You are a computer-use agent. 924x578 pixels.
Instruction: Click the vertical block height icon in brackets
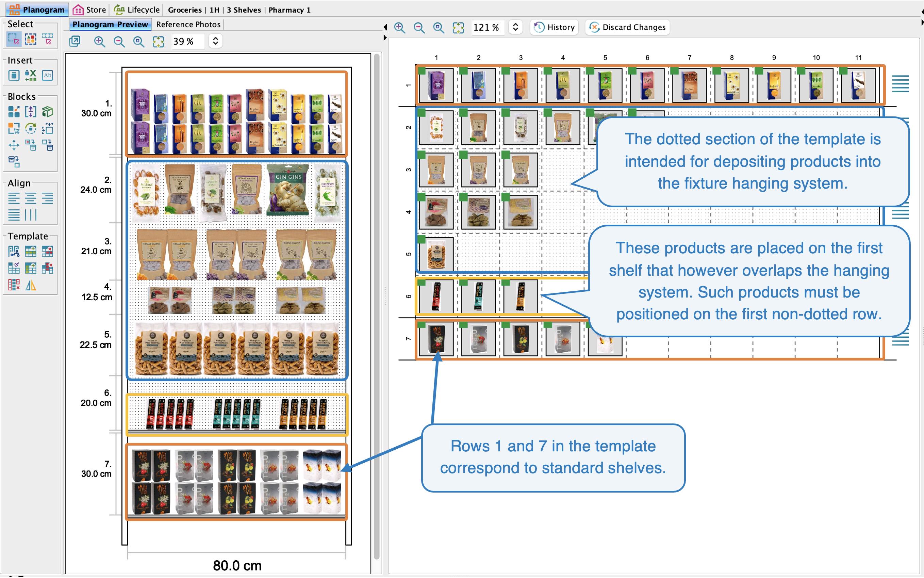click(x=31, y=112)
